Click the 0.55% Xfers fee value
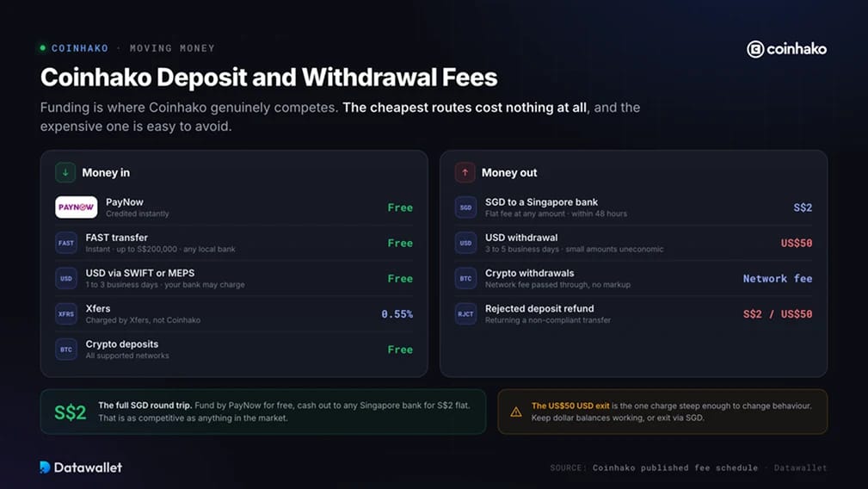The image size is (868, 489). (x=397, y=314)
